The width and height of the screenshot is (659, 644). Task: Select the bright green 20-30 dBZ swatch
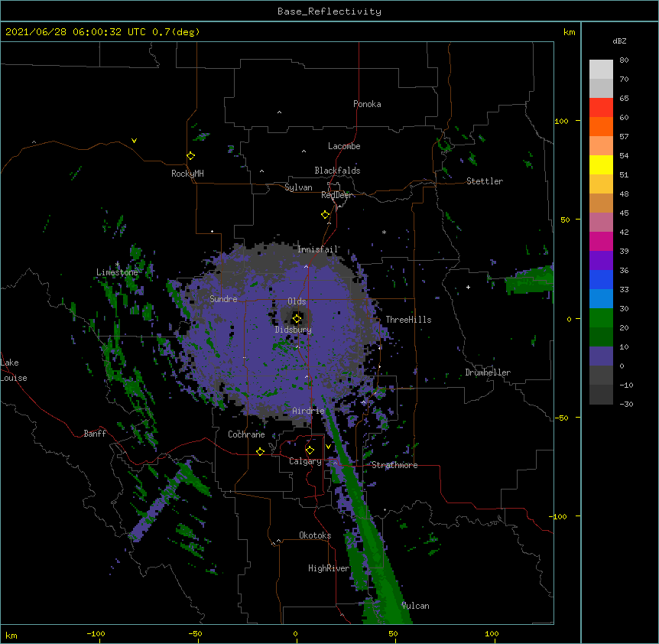tap(601, 318)
